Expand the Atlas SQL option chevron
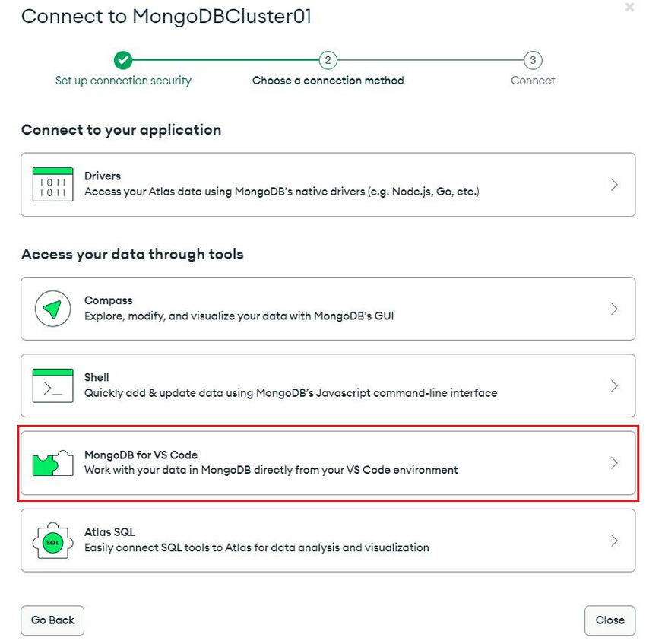Viewport: 646px width, 644px height. pyautogui.click(x=614, y=541)
